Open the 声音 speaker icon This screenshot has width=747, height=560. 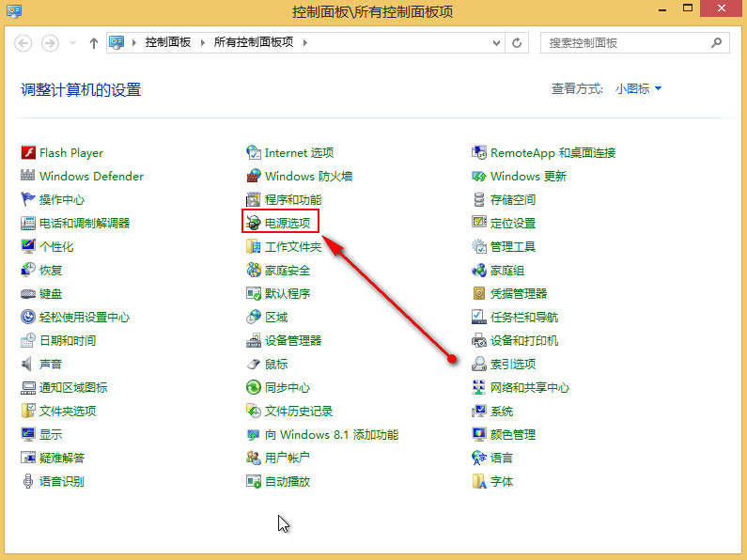pyautogui.click(x=28, y=364)
